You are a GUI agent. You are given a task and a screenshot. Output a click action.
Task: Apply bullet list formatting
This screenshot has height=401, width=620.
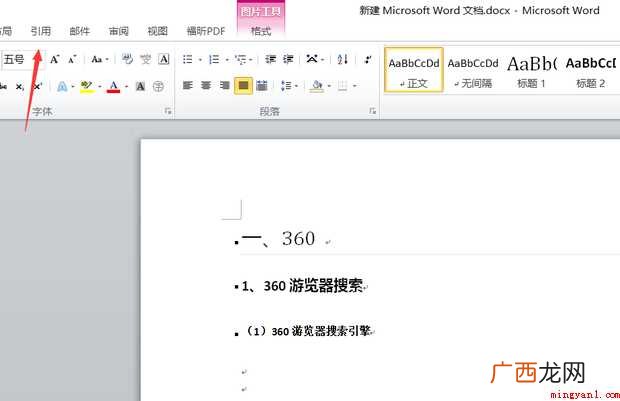pos(187,60)
